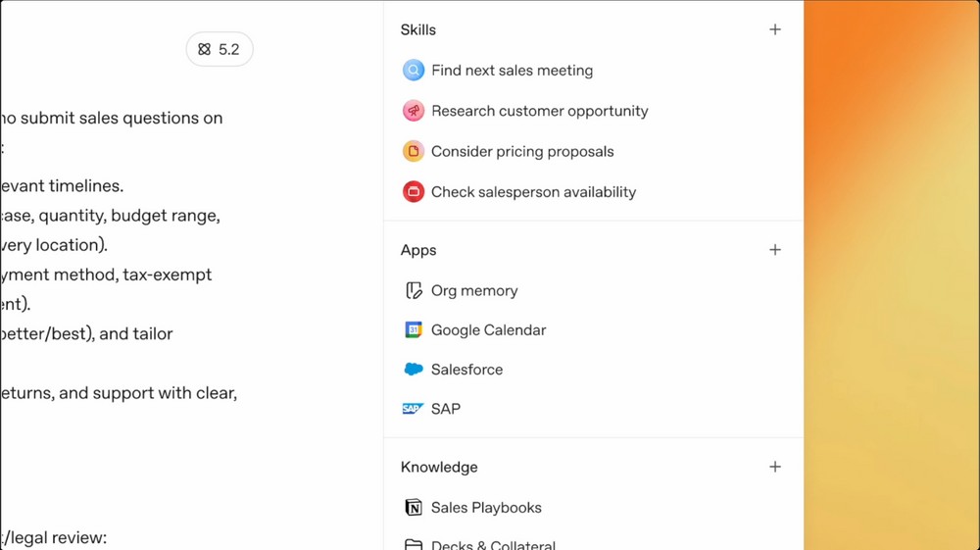Click the magnifier icon beside Find next sales meeting
The height and width of the screenshot is (550, 980).
pos(414,71)
